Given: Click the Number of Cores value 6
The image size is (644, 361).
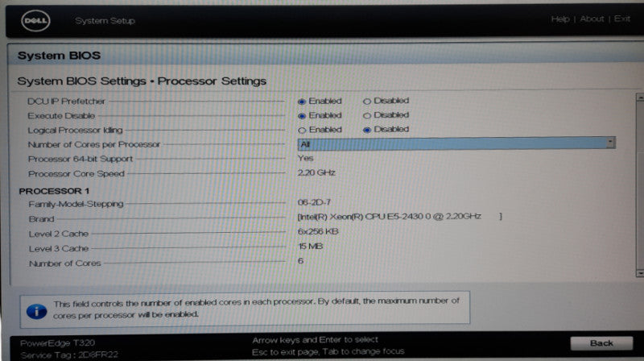Looking at the screenshot, I should click(x=300, y=261).
